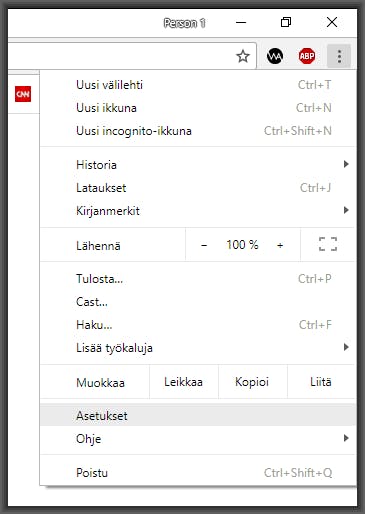Click the CNN favicon tab
The width and height of the screenshot is (365, 514).
(x=23, y=94)
